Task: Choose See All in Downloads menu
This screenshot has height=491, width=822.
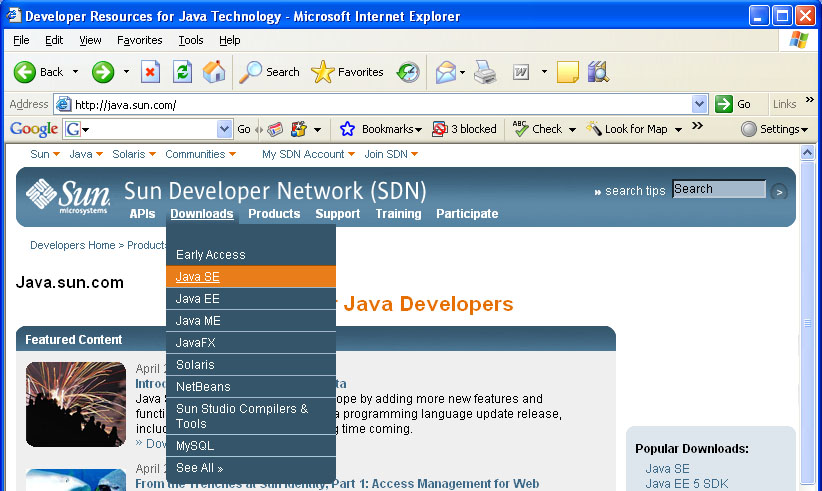Action: coord(251,468)
